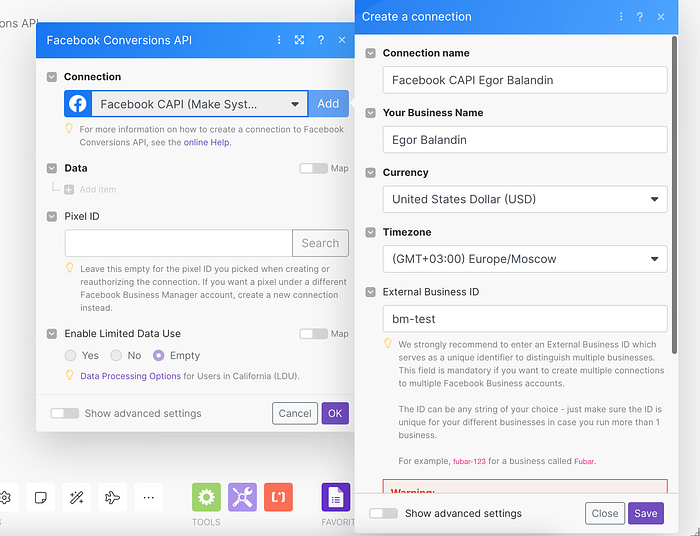The width and height of the screenshot is (700, 536).
Task: Open the Timezone dropdown showing Europe/Moscow
Action: coord(525,259)
